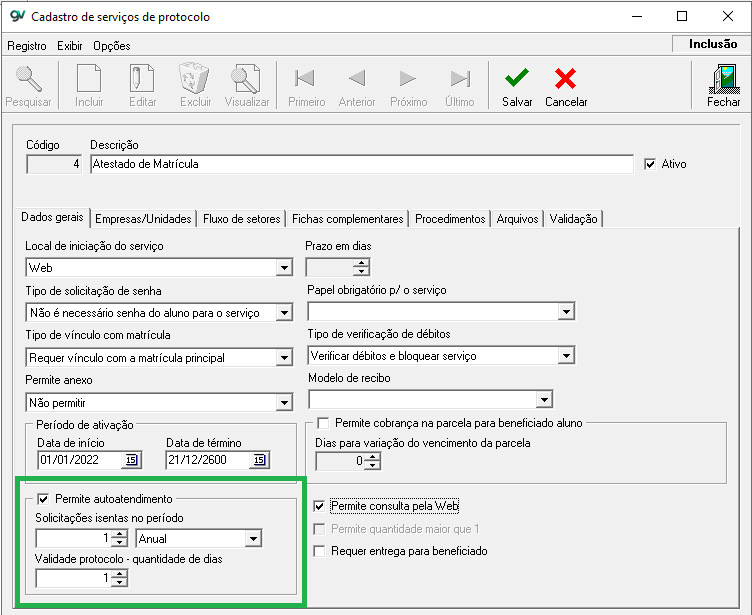Expand Local de iniciação do serviço dropdown
Screen dimensions: 752x615
(x=284, y=268)
